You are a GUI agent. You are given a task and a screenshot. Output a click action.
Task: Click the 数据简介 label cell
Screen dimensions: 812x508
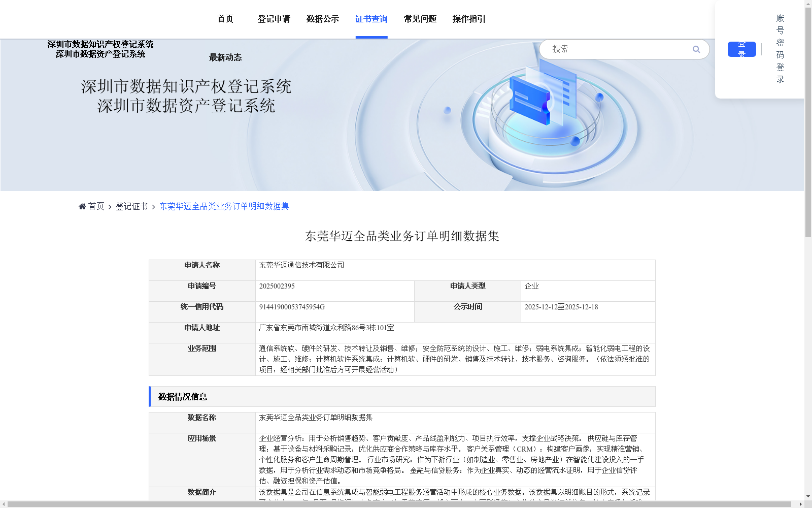tap(202, 494)
